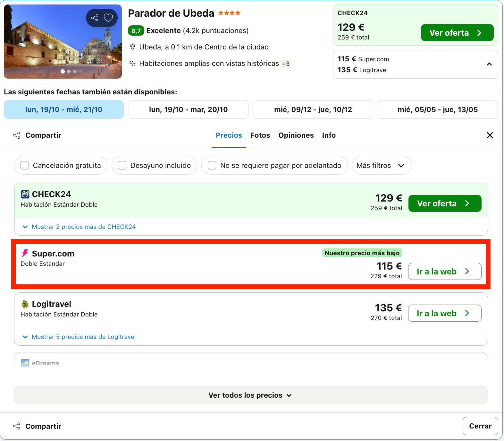
Task: Open the Parador de Ubeda hotel photo
Action: pyautogui.click(x=63, y=42)
